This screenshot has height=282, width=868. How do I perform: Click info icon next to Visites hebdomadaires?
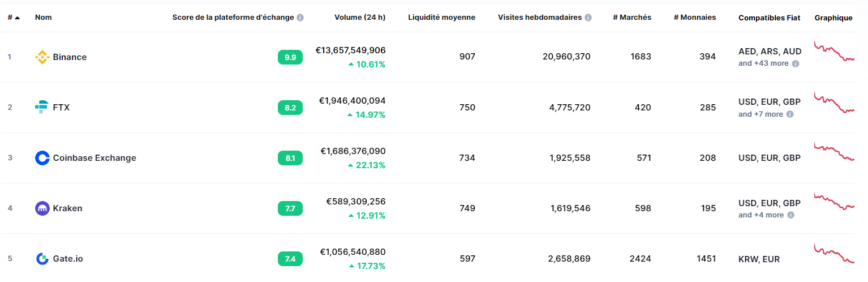point(588,18)
